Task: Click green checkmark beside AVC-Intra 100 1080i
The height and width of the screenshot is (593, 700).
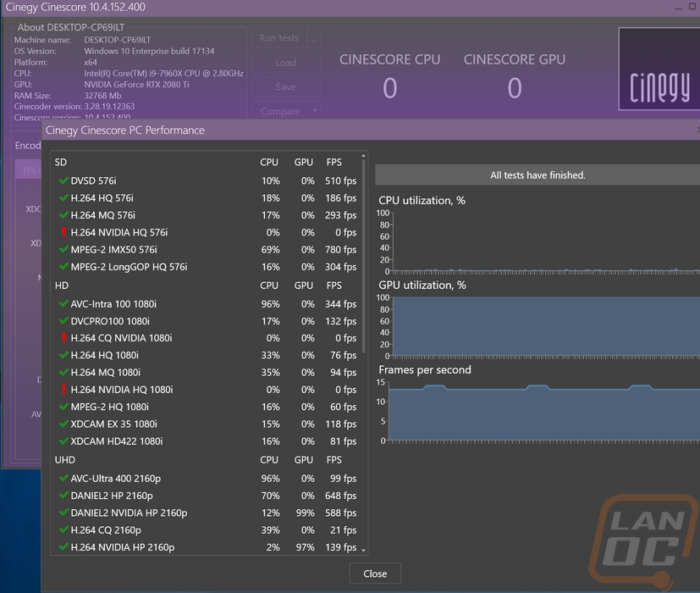Action: coord(63,304)
